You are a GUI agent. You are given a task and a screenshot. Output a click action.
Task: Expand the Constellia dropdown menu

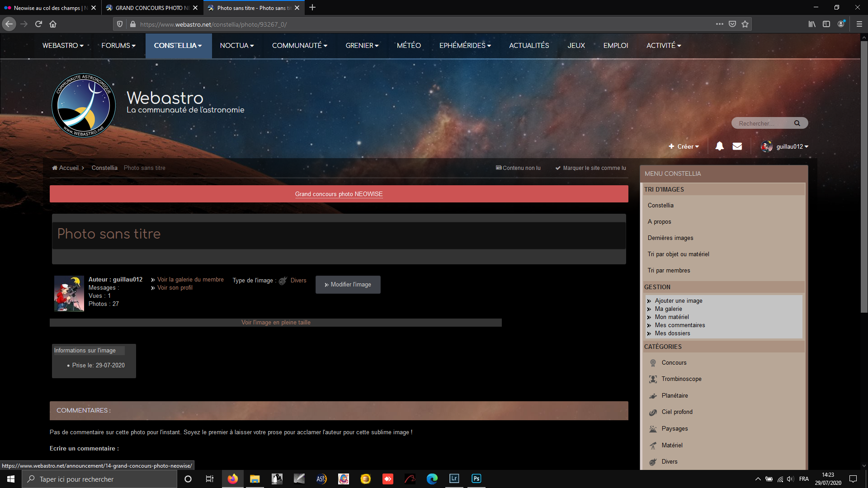coord(178,46)
